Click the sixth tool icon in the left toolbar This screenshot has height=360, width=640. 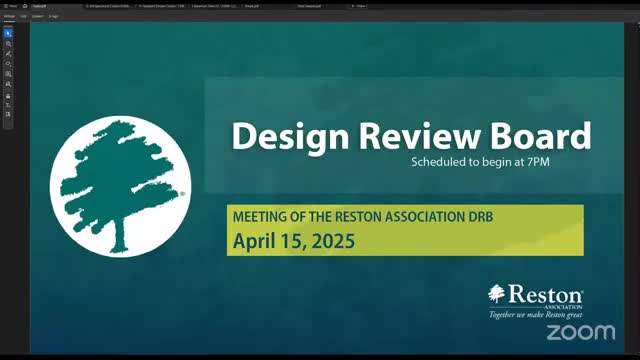[x=8, y=84]
